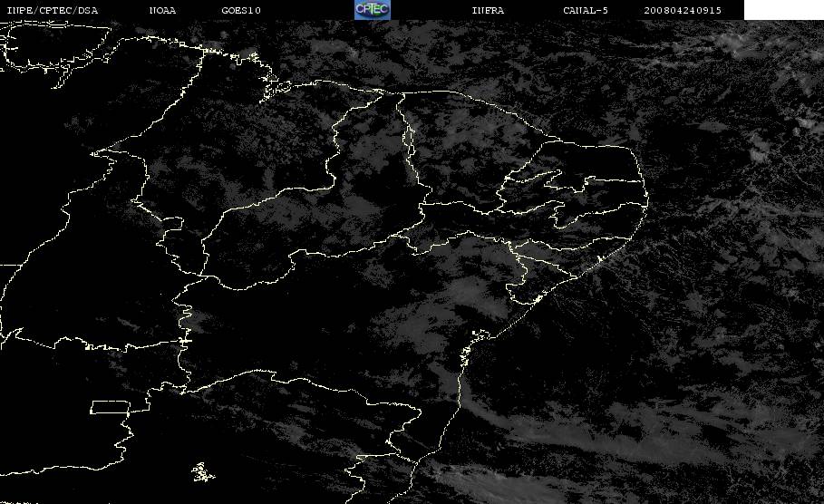The height and width of the screenshot is (504, 824).
Task: Click the CPTEC logo in the header
Action: click(x=372, y=9)
